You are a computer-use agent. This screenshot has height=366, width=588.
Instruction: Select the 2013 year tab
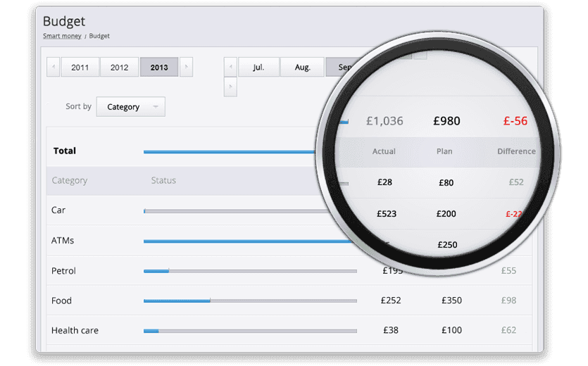tap(159, 68)
